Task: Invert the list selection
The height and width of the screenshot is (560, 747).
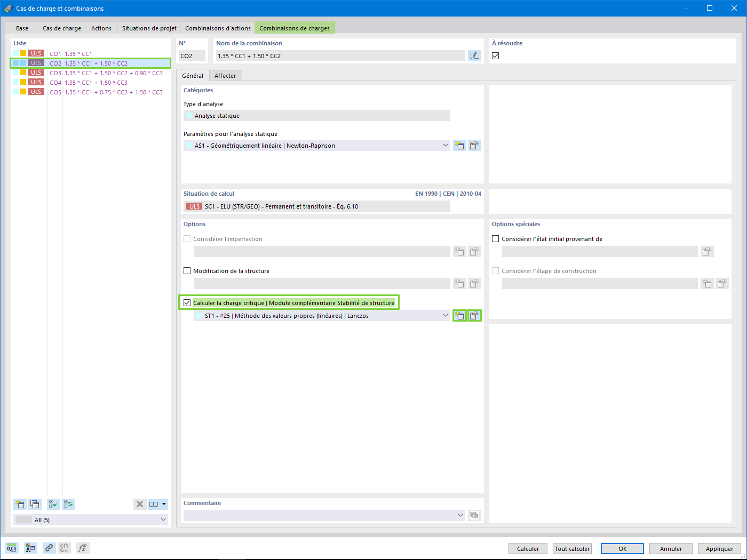Action: [x=68, y=504]
